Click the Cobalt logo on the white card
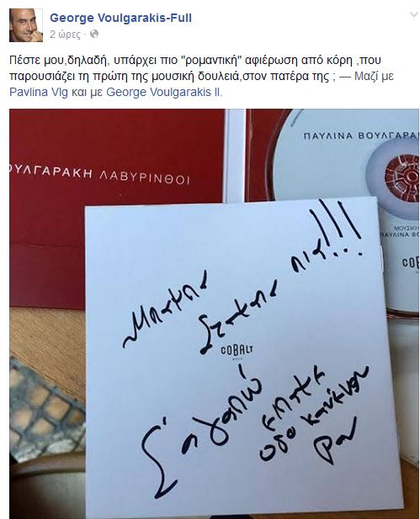 237,352
